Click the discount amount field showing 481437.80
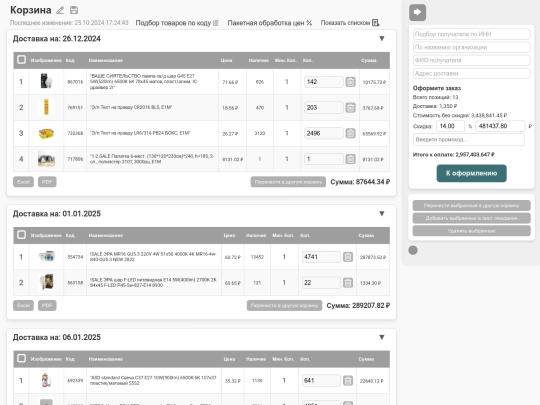The height and width of the screenshot is (405, 540). coord(500,126)
